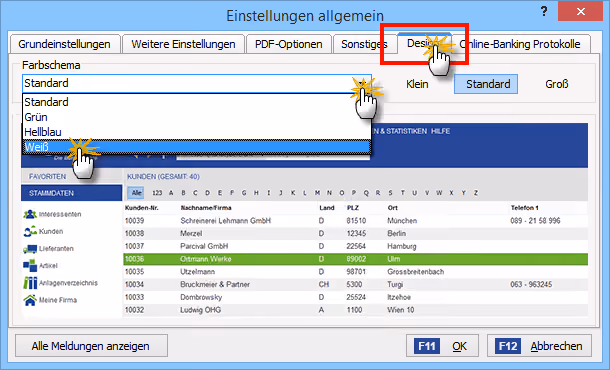Click the Anlagenverzeichnis binders icon
Image resolution: width=610 pixels, height=370 pixels.
click(x=30, y=283)
